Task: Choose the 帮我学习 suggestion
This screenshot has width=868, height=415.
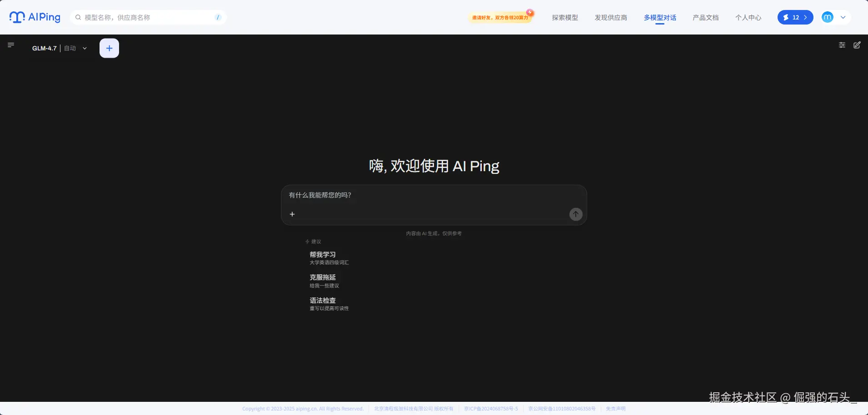Action: (x=329, y=258)
